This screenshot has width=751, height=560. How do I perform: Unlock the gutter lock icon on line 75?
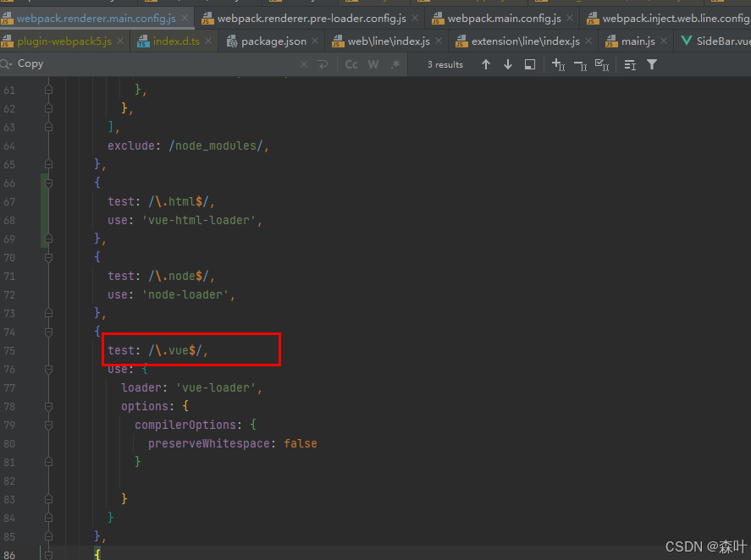click(48, 350)
